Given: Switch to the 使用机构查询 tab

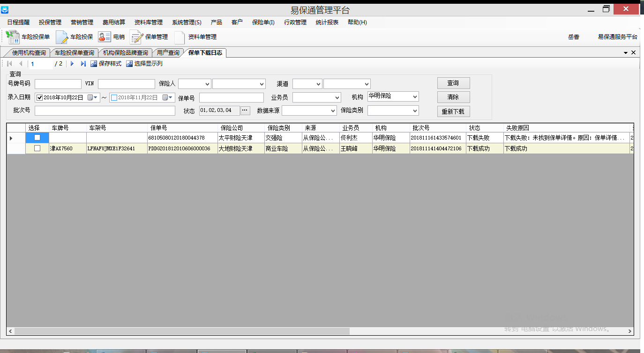Looking at the screenshot, I should (29, 53).
